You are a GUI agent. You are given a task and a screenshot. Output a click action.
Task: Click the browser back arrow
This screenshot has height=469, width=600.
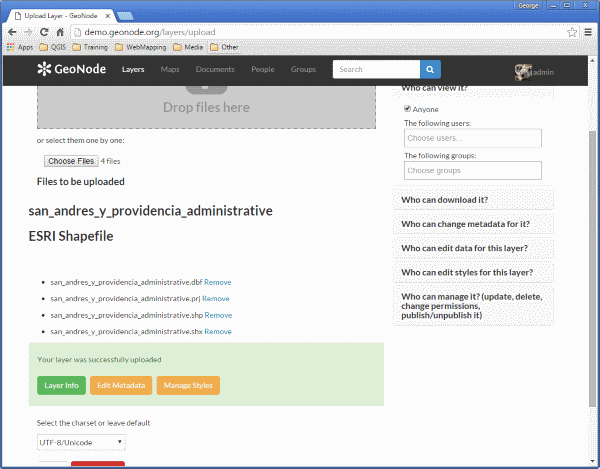click(x=12, y=32)
